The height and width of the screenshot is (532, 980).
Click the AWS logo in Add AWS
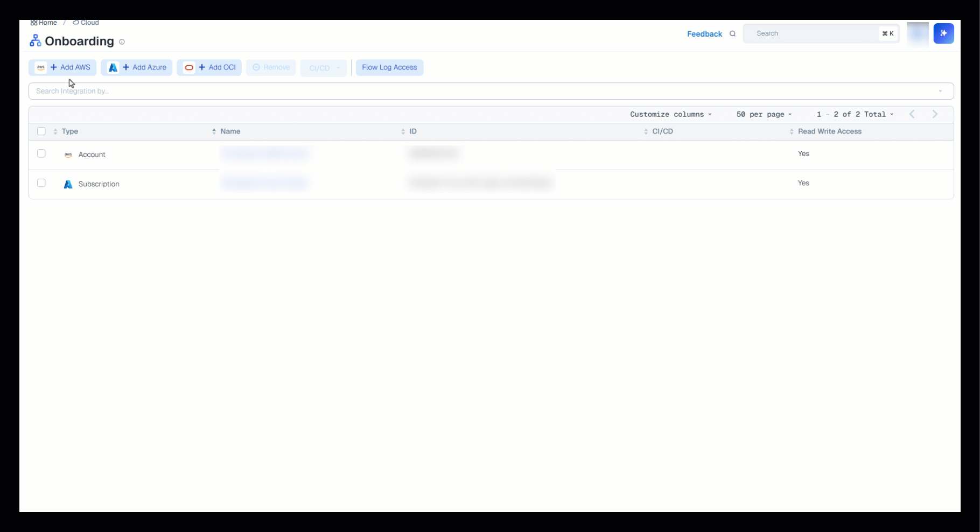point(40,67)
